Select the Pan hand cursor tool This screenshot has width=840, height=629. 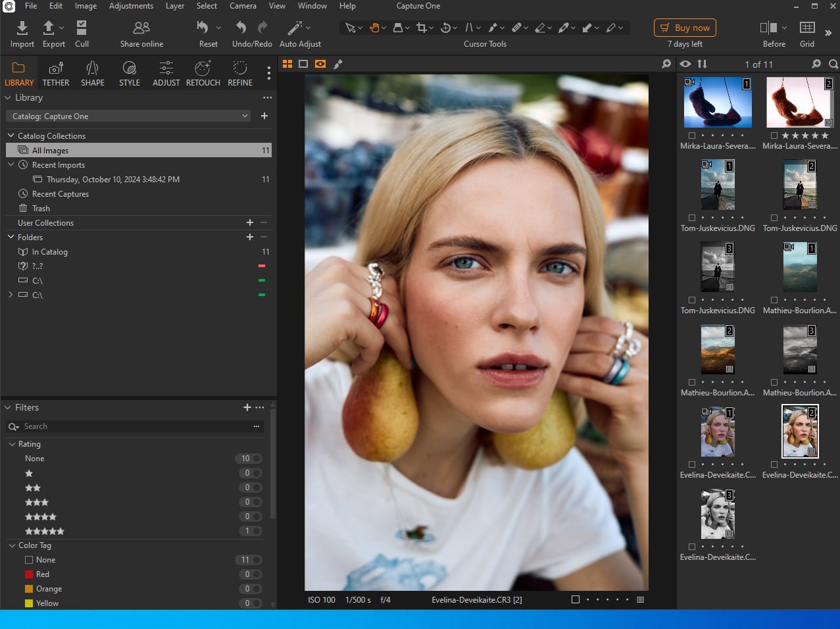[374, 28]
